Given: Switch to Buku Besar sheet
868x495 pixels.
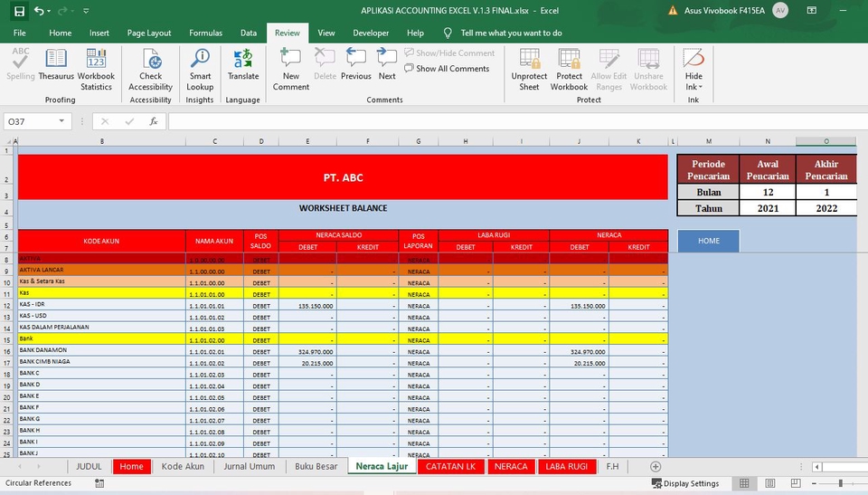Looking at the screenshot, I should click(x=316, y=466).
